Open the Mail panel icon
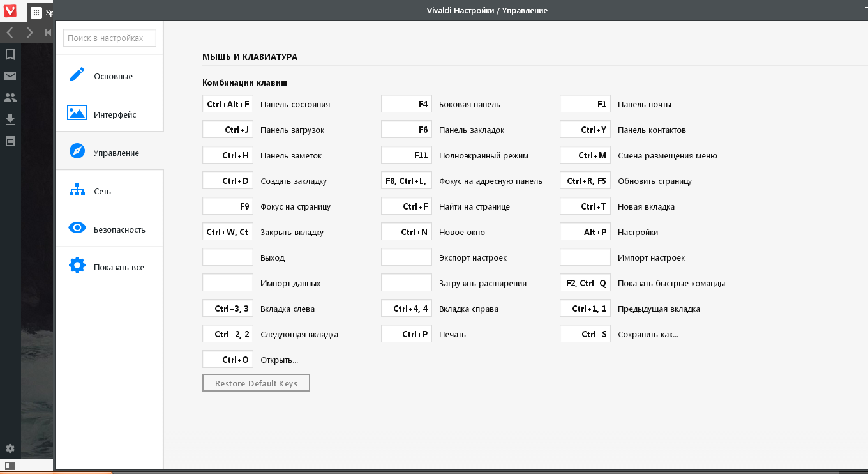The height and width of the screenshot is (474, 868). click(10, 76)
